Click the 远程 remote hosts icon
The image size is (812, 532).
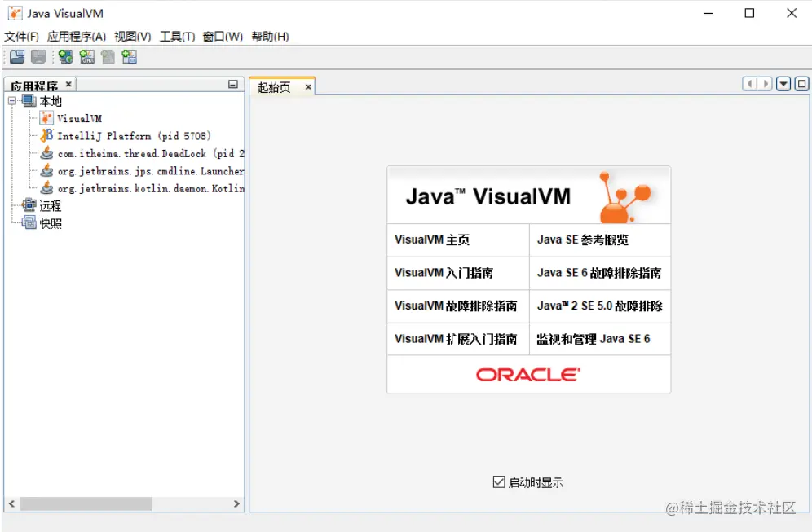pyautogui.click(x=29, y=205)
